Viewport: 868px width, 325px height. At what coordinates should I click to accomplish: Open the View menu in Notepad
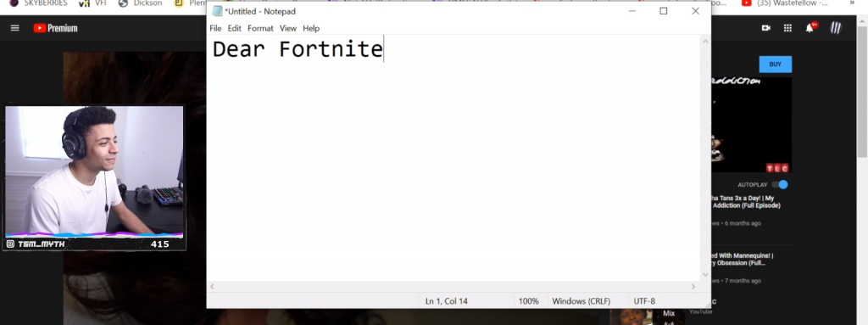point(288,28)
